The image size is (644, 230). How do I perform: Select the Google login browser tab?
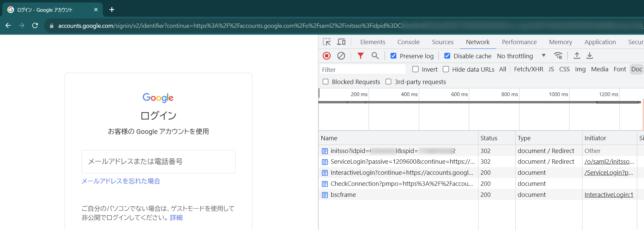point(52,10)
